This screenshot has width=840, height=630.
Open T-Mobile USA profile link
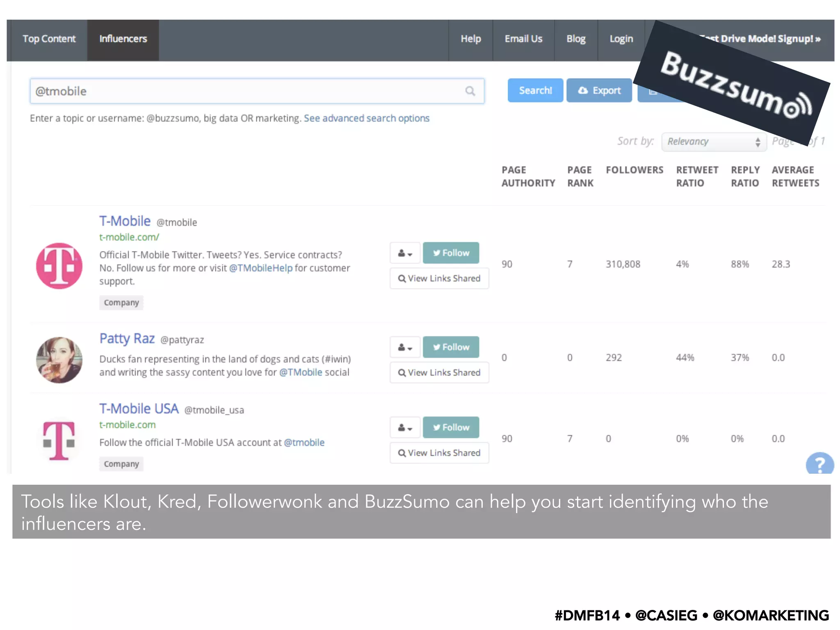coord(139,409)
